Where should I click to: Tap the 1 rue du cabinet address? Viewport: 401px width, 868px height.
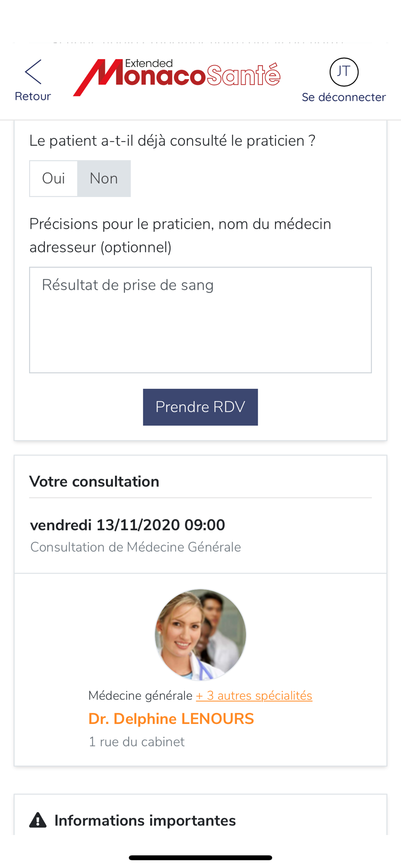[x=137, y=742]
